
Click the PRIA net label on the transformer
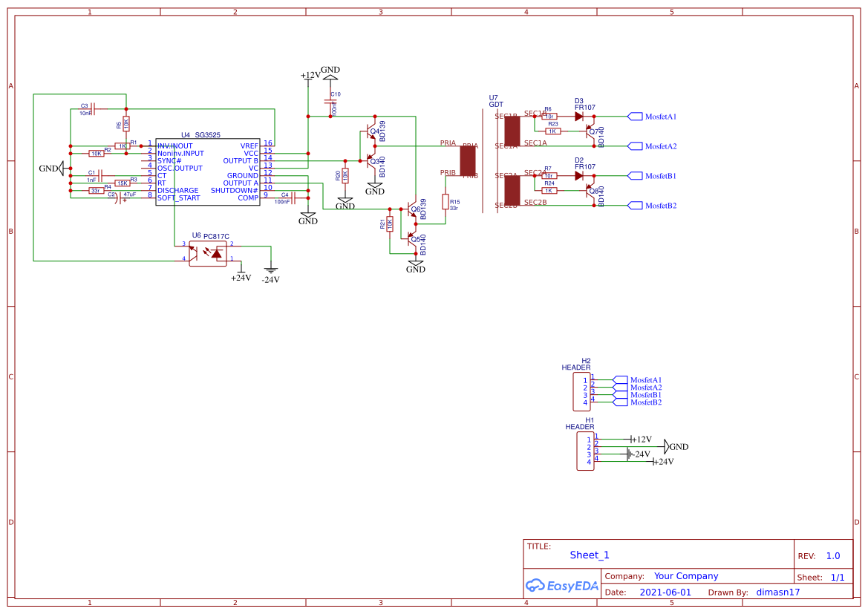pos(447,141)
